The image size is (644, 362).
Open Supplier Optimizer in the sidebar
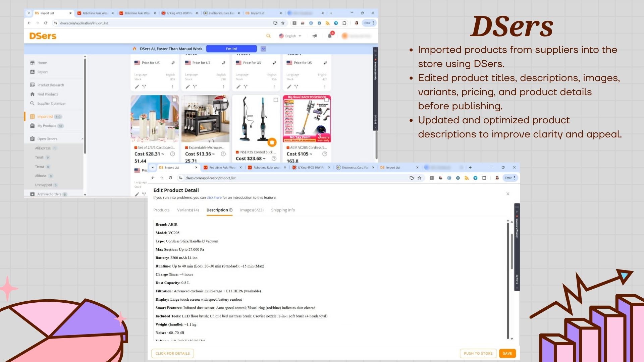tap(48, 104)
